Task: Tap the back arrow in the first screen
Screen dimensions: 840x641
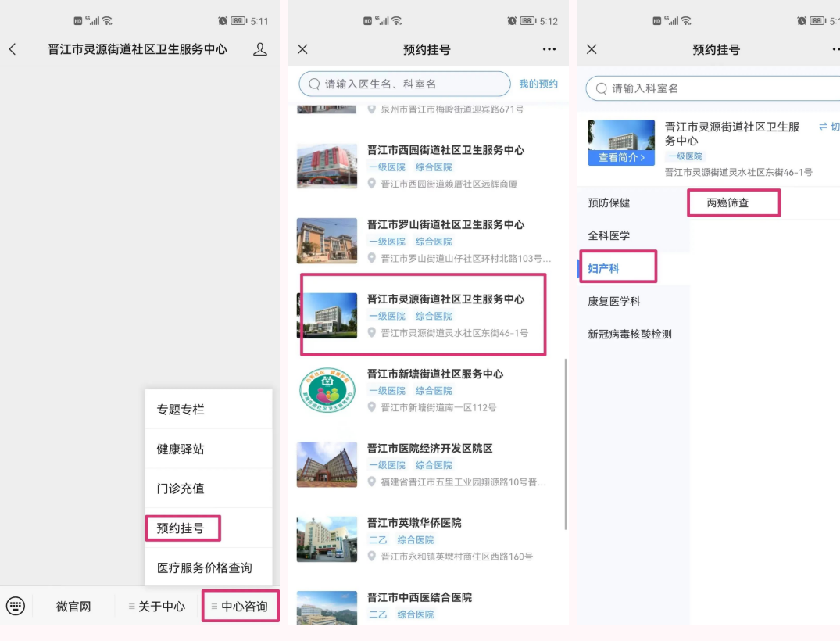Action: pyautogui.click(x=13, y=49)
